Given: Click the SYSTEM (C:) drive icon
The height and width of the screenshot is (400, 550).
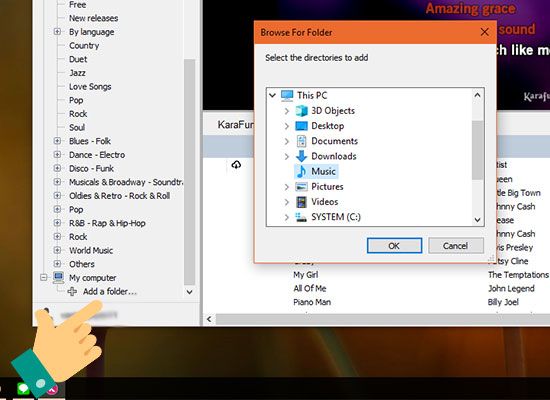Looking at the screenshot, I should click(301, 217).
